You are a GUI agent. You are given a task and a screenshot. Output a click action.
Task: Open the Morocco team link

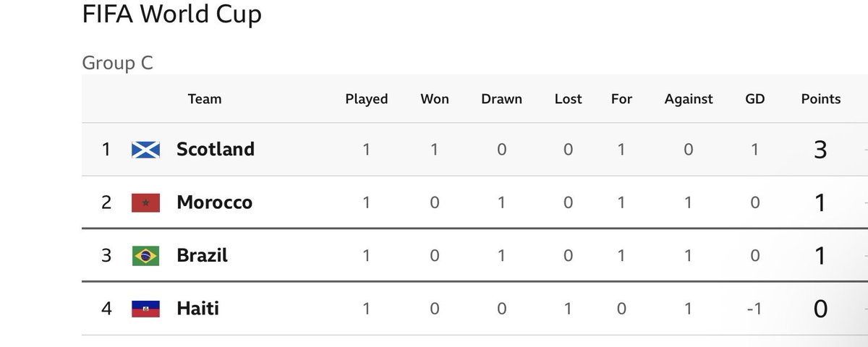pos(215,202)
